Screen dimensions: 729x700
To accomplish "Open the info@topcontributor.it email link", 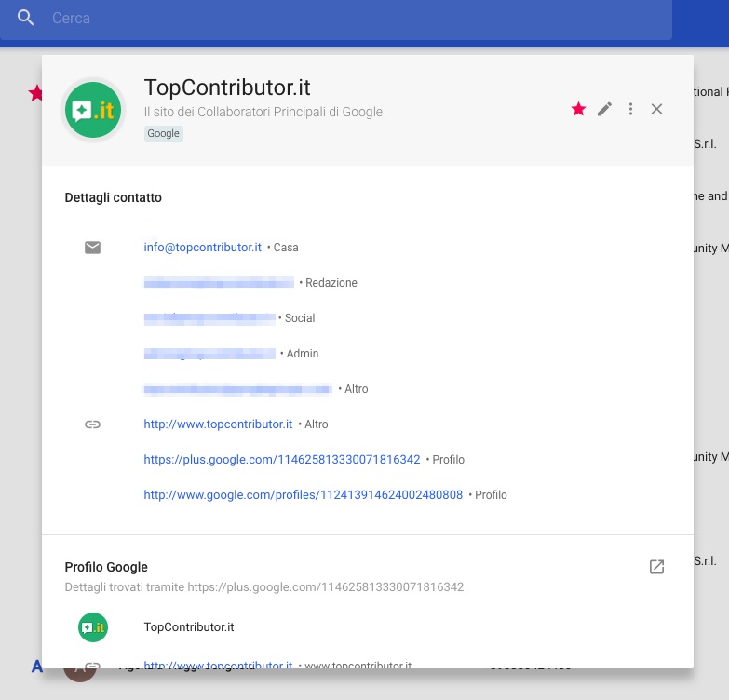I will click(x=202, y=248).
